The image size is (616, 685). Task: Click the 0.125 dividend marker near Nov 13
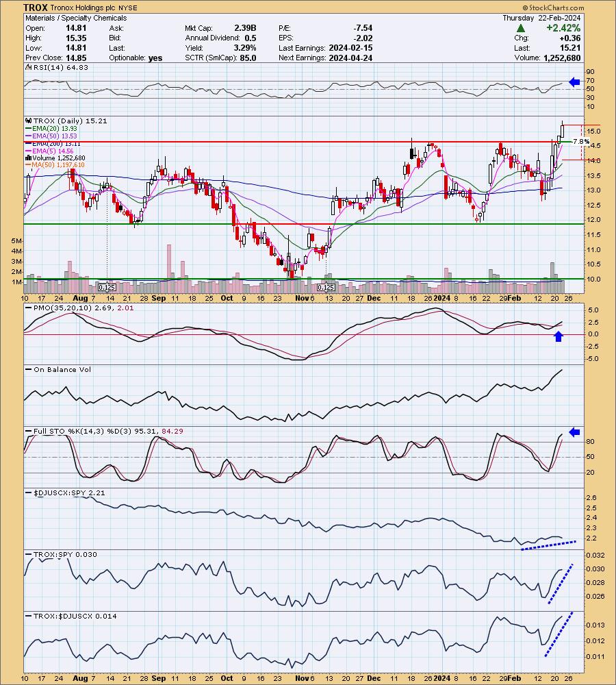pos(326,288)
